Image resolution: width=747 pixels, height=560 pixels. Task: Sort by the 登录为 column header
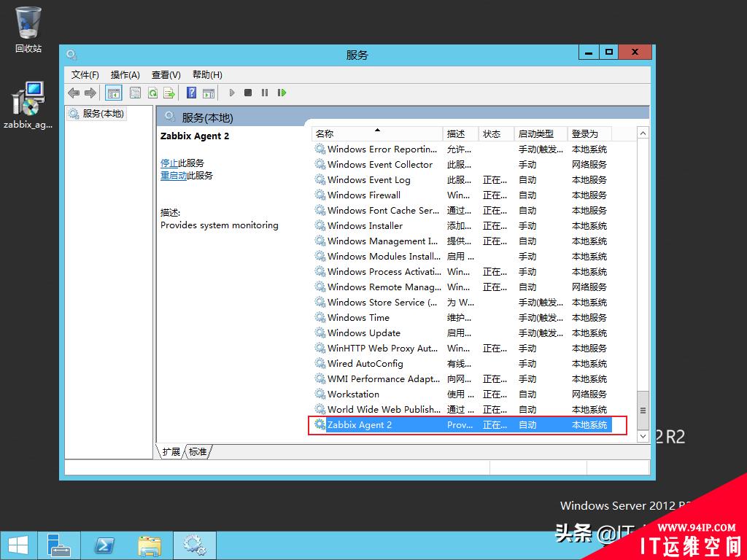pos(589,134)
